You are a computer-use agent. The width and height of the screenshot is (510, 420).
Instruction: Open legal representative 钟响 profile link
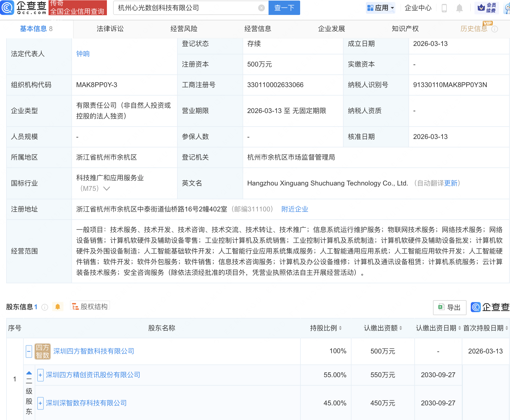click(83, 54)
